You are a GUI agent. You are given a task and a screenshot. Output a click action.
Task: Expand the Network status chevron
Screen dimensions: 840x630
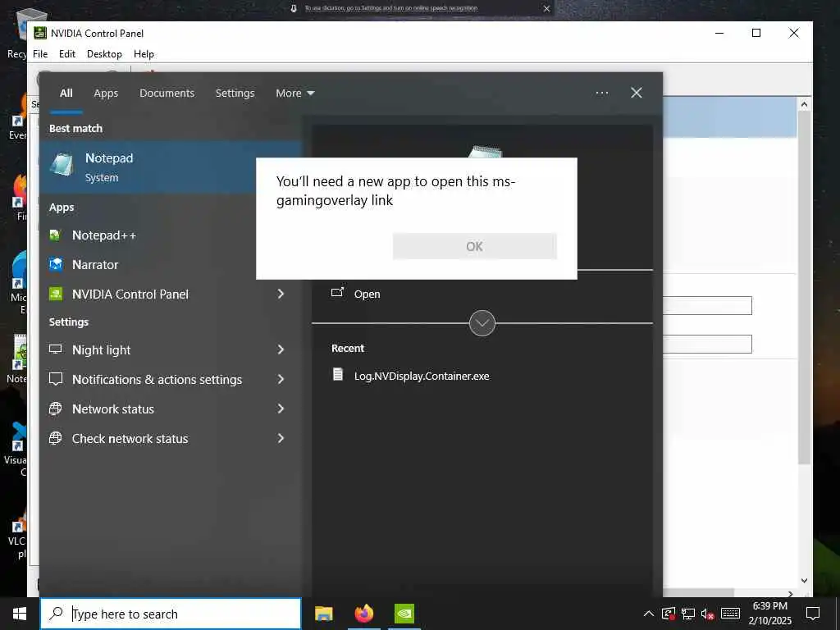pyautogui.click(x=281, y=409)
